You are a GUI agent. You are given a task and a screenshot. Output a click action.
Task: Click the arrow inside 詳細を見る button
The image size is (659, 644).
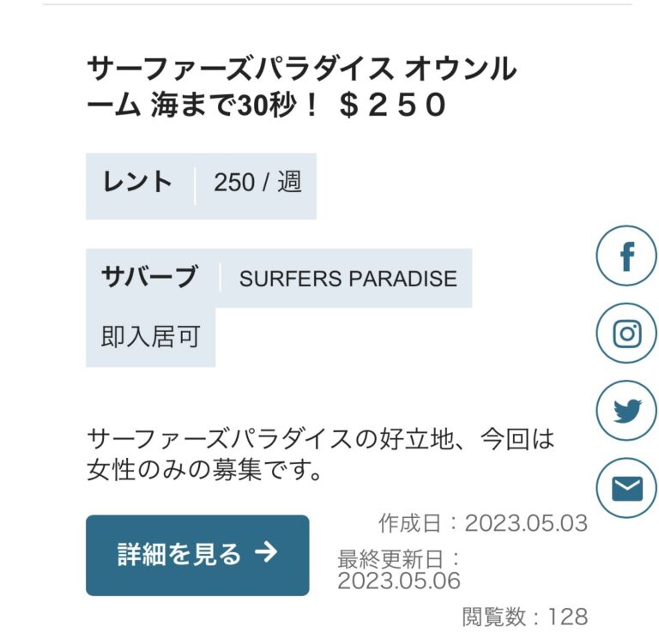[267, 554]
